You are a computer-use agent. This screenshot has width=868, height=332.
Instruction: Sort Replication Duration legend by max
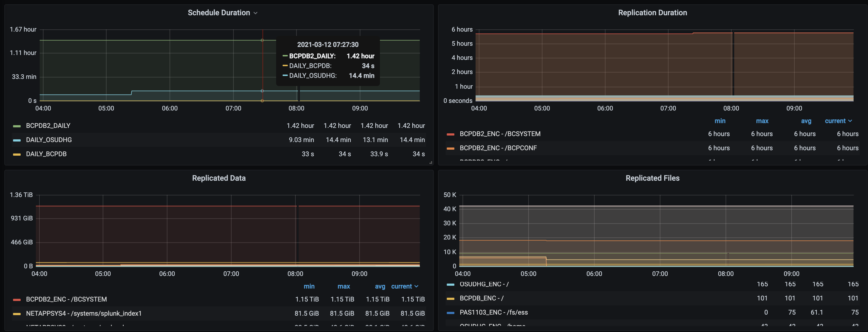click(762, 121)
